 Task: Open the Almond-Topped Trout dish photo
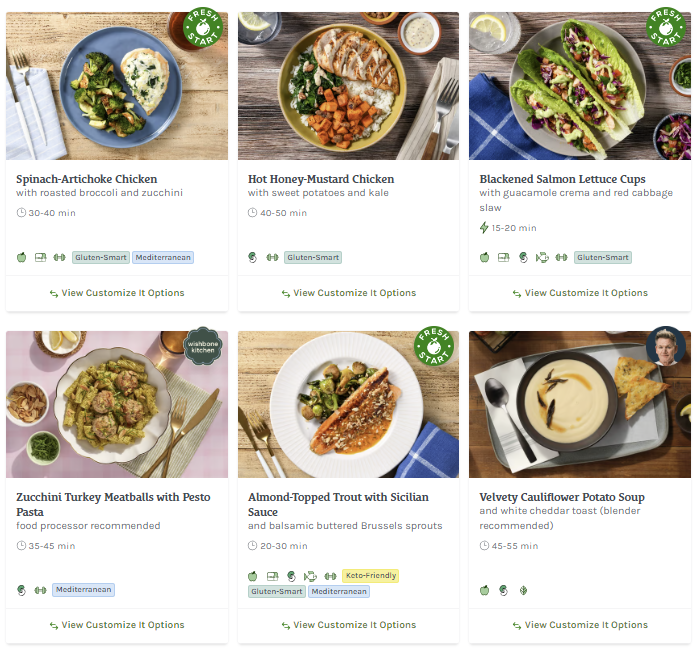[x=348, y=404]
